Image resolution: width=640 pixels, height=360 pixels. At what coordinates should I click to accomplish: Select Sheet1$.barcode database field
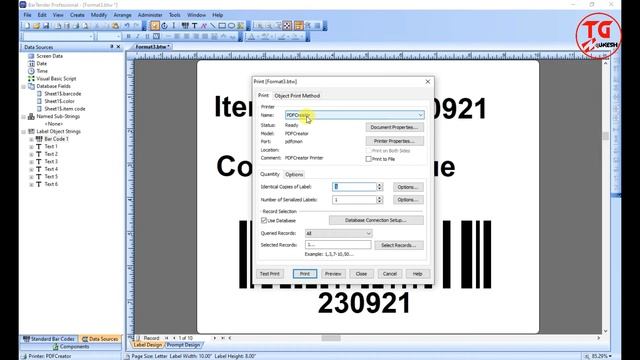pyautogui.click(x=62, y=94)
